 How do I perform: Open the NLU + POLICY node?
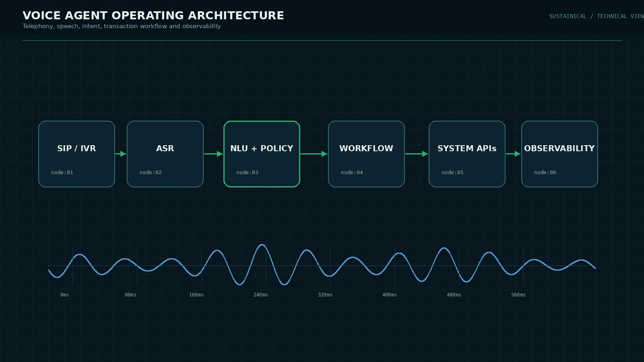click(x=262, y=154)
